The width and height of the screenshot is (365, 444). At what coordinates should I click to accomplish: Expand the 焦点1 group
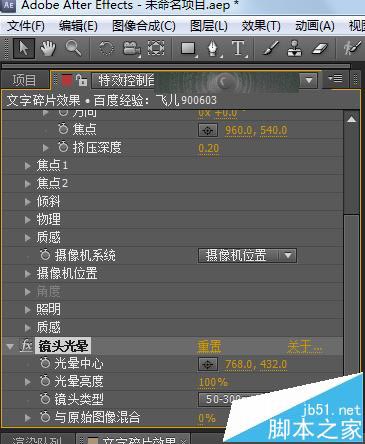point(28,166)
